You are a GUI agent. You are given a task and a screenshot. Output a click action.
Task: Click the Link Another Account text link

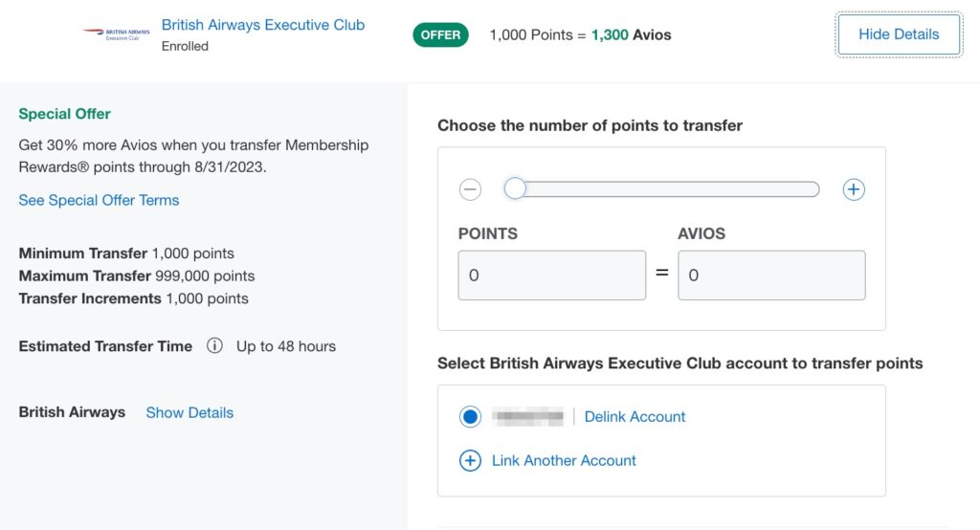tap(564, 460)
